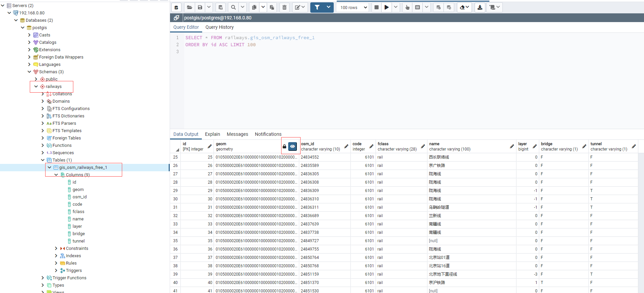Click the Open File folder icon

(189, 7)
